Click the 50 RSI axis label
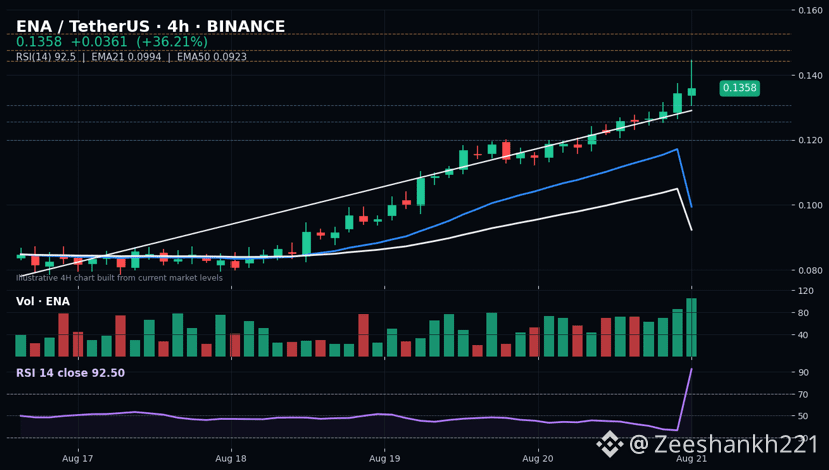Image resolution: width=829 pixels, height=470 pixels. point(804,416)
